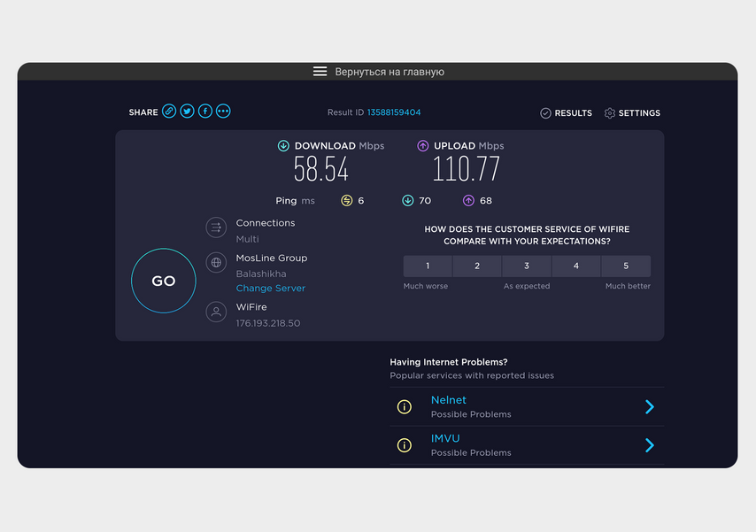Click Вернуться на главную header text

click(390, 72)
